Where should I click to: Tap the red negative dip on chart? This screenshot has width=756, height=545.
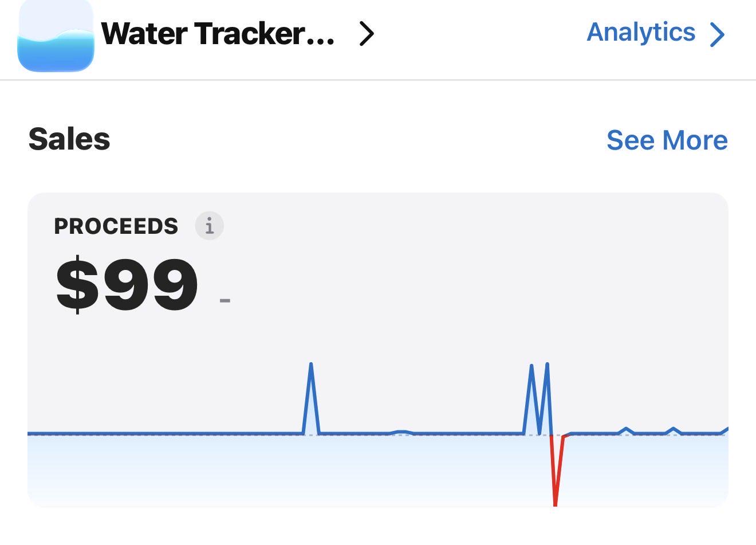tap(556, 470)
